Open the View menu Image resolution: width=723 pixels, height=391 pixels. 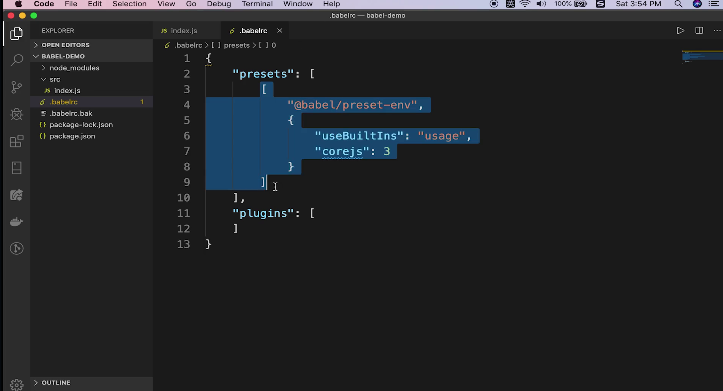coord(166,4)
